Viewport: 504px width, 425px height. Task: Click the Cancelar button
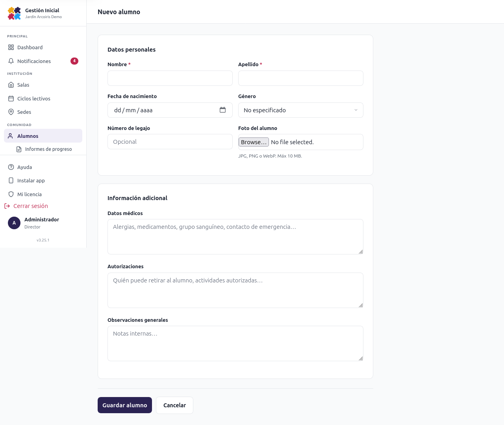click(x=174, y=405)
